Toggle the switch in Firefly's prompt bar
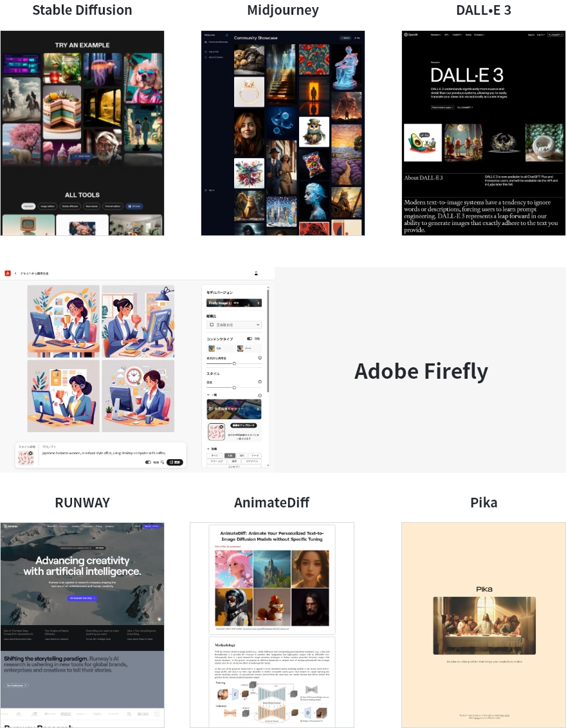Viewport: 566px width, 728px height. click(148, 462)
